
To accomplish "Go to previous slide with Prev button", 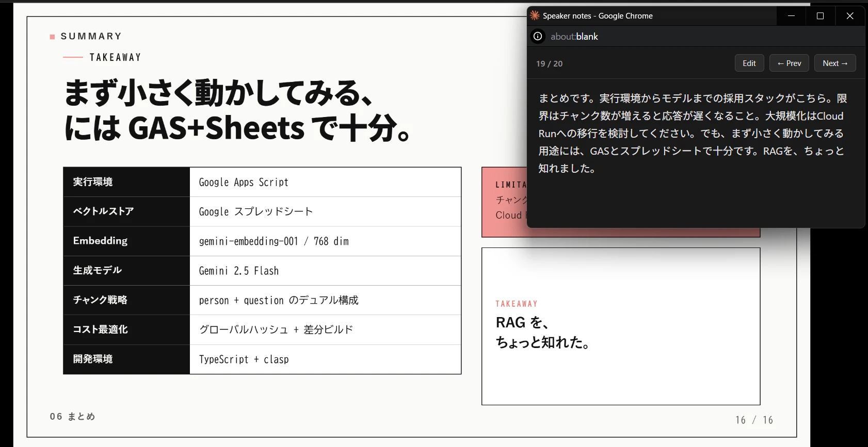I will (x=789, y=63).
